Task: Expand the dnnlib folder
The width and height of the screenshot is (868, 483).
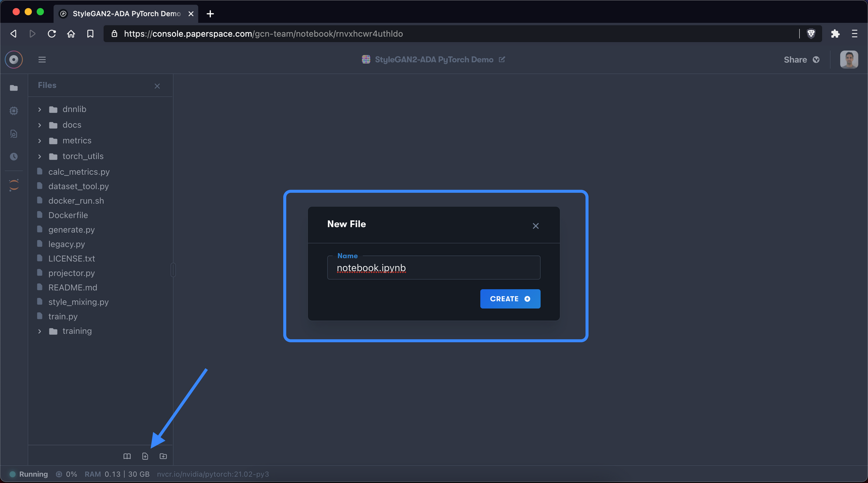Action: (x=39, y=109)
